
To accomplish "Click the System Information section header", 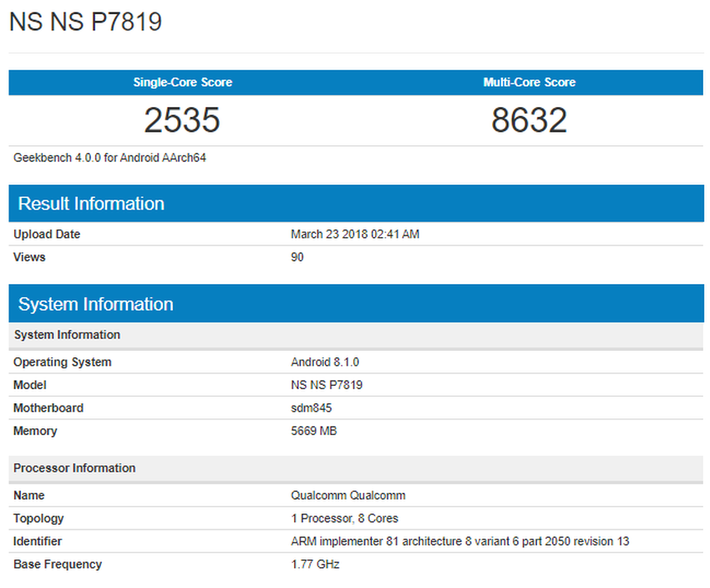I will (x=94, y=303).
